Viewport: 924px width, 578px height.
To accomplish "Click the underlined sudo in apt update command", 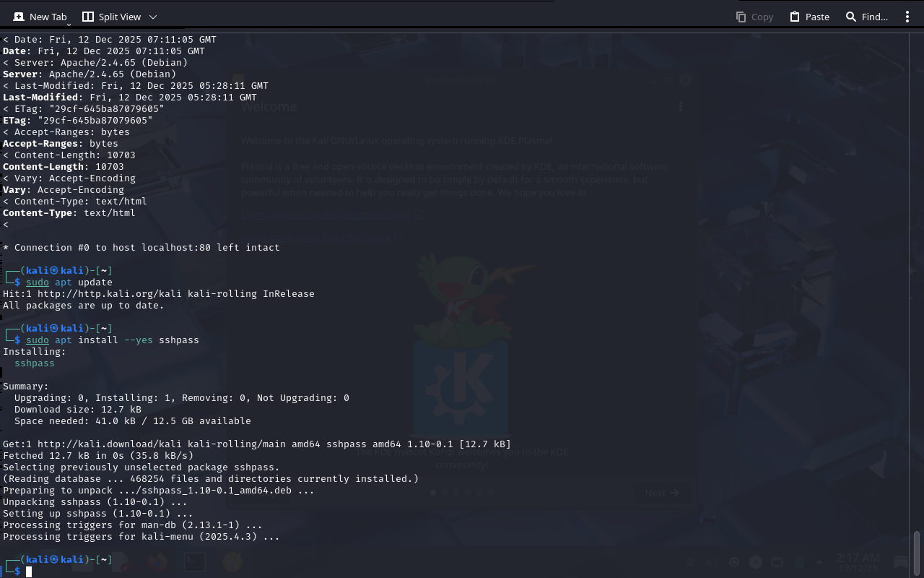I will pos(38,282).
